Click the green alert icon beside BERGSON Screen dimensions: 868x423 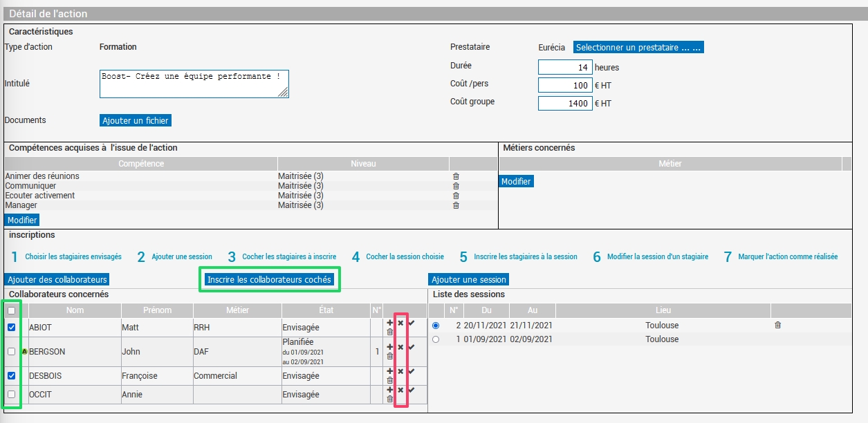click(26, 351)
